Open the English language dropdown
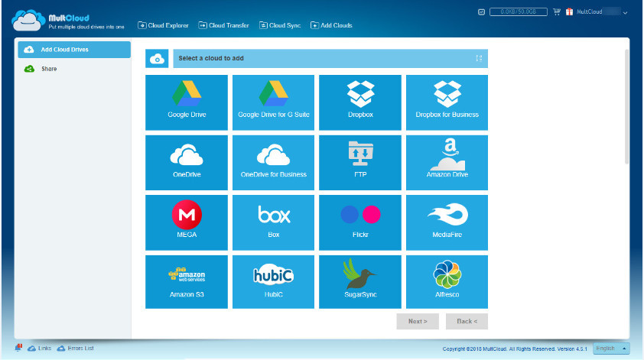Image resolution: width=644 pixels, height=360 pixels. pyautogui.click(x=612, y=349)
